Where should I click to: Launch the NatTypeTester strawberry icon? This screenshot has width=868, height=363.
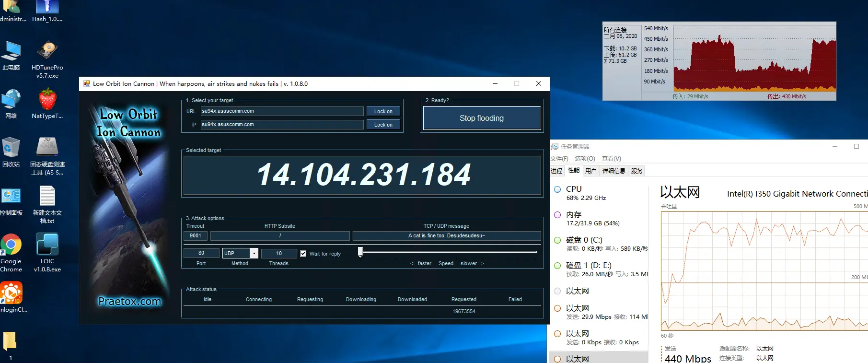click(x=47, y=104)
